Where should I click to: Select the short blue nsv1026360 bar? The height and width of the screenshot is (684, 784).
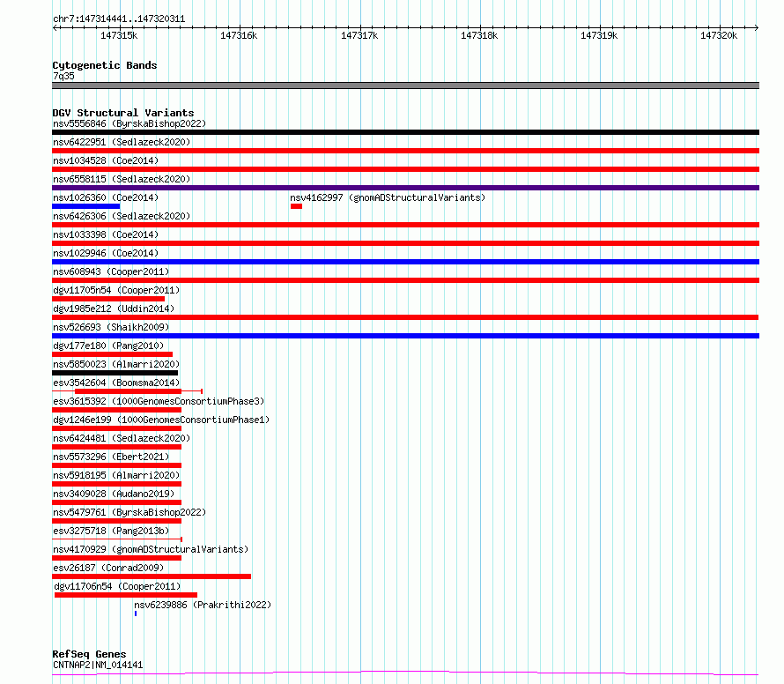pyautogui.click(x=86, y=206)
